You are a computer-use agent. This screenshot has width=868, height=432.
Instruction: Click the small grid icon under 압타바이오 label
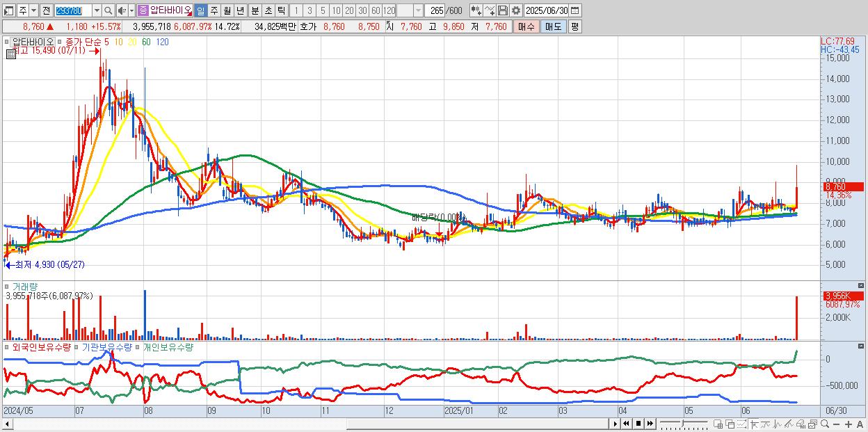(x=11, y=52)
